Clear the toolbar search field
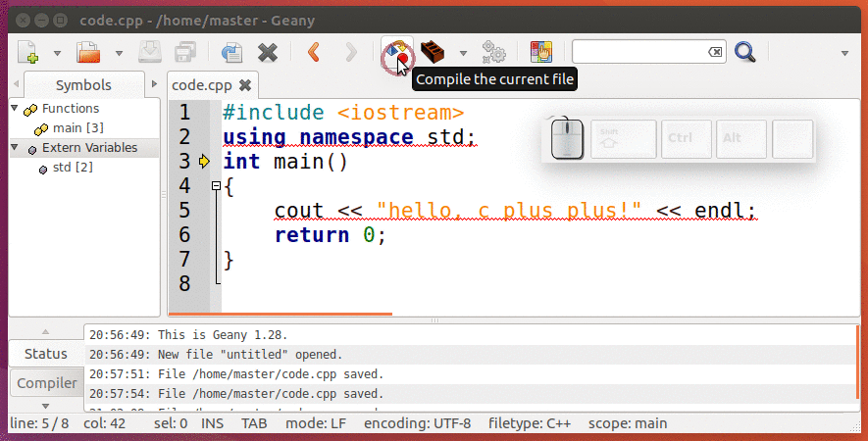868x441 pixels. click(x=715, y=52)
